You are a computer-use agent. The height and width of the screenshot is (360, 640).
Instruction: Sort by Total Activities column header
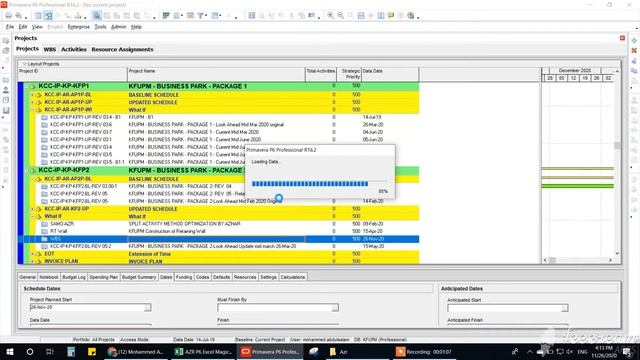tap(321, 74)
